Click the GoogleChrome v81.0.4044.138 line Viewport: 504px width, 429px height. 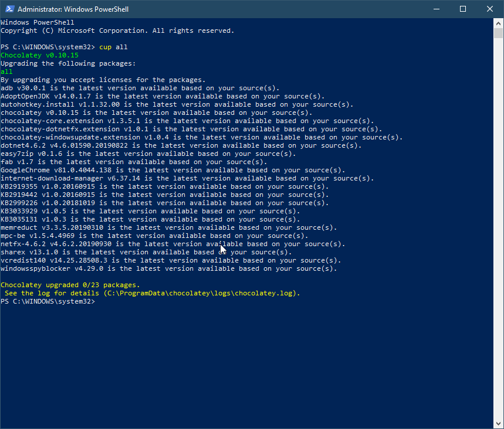click(x=172, y=170)
